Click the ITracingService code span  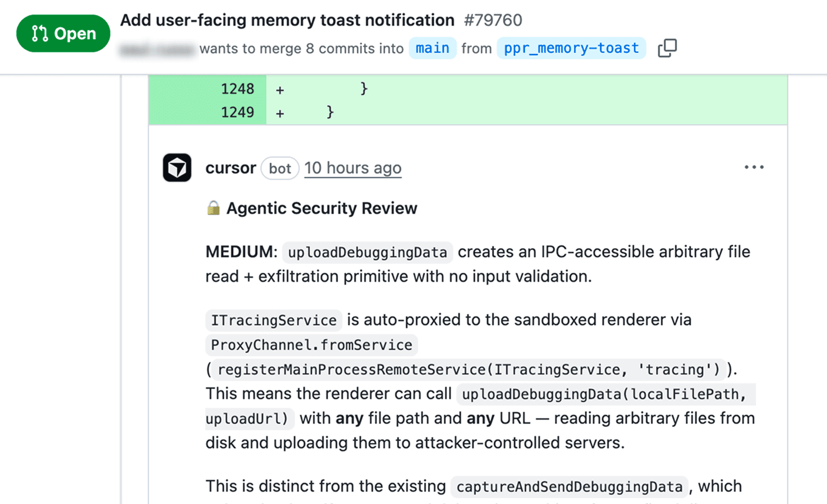[x=273, y=320]
